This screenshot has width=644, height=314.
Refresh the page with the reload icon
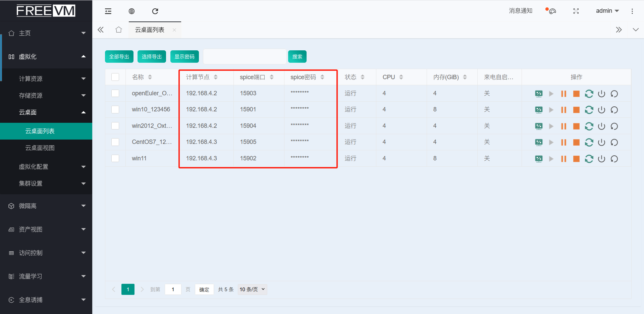[155, 11]
